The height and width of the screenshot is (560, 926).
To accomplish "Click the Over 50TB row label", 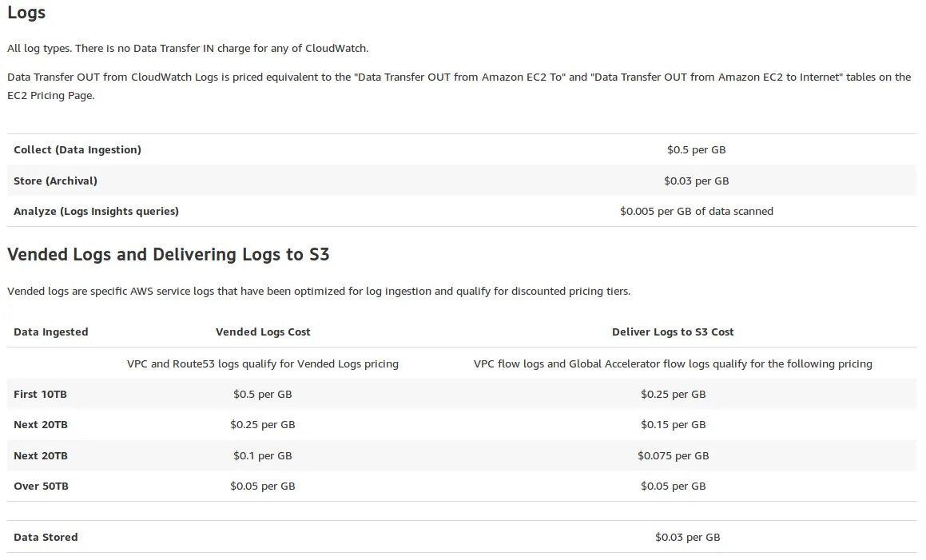I will pyautogui.click(x=41, y=486).
